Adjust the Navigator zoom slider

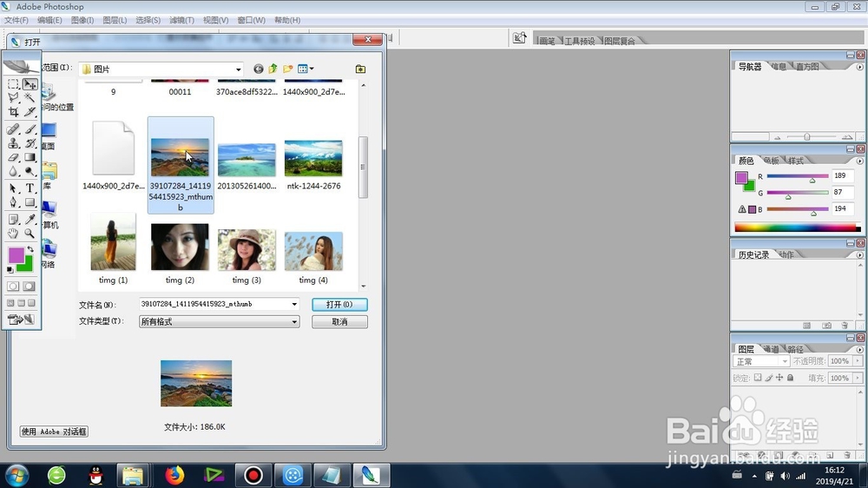807,137
